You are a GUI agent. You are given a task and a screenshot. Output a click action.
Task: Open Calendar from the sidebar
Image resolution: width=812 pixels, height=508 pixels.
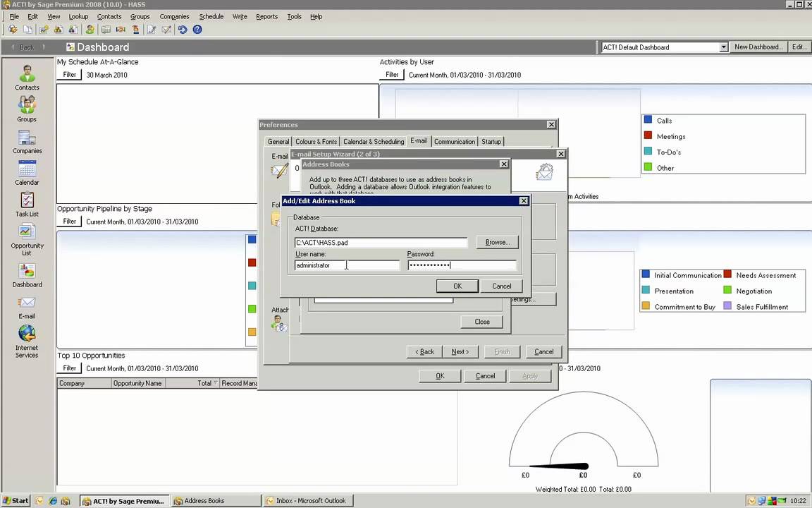tap(27, 173)
